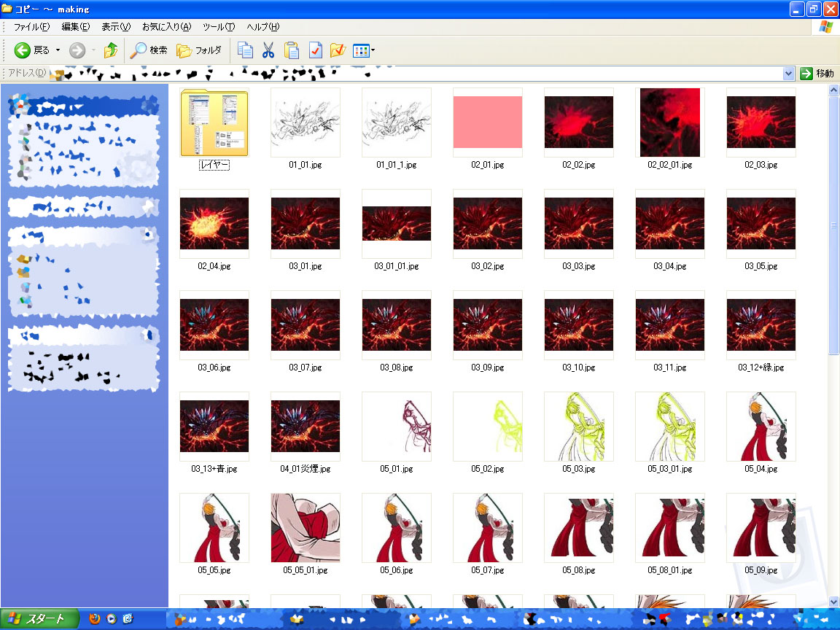The width and height of the screenshot is (840, 630).
Task: Click the Paste clipboard icon
Action: tap(291, 50)
